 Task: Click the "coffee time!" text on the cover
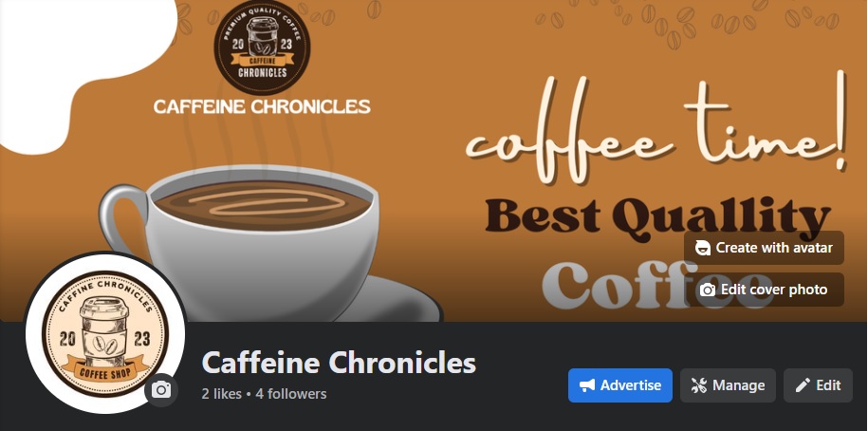(x=656, y=130)
